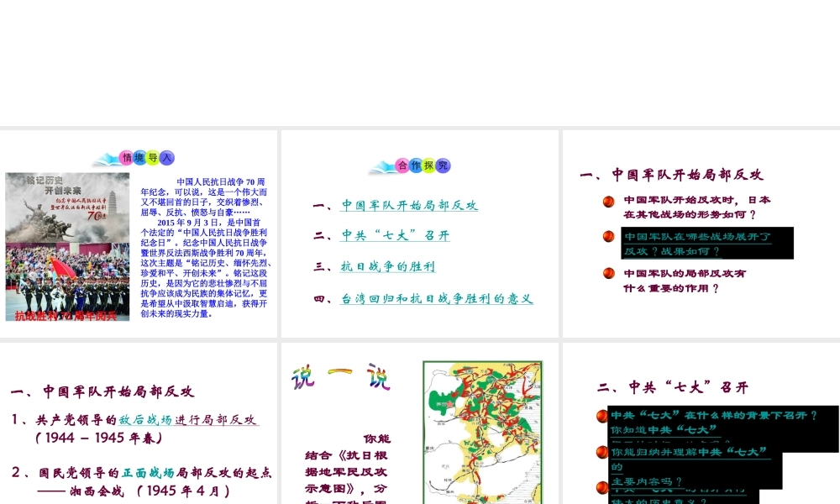Click the blue 入 circle badge
Screen dimensions: 840x504
coord(167,157)
